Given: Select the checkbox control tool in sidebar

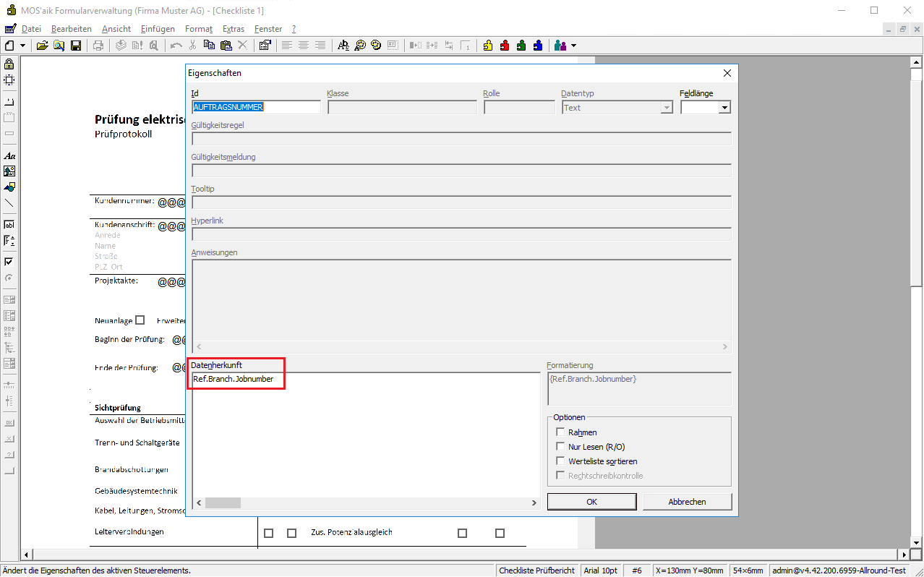Looking at the screenshot, I should [9, 262].
